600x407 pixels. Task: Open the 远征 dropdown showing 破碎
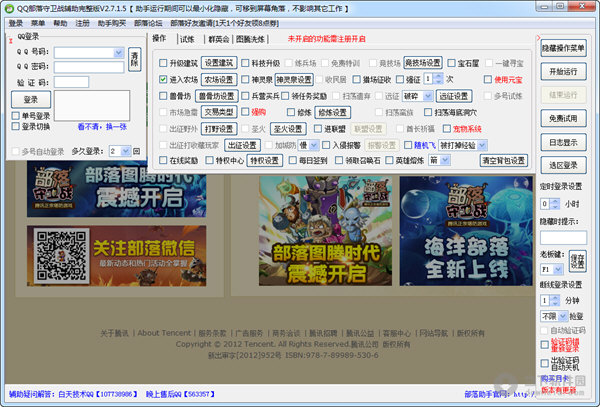tap(428, 96)
